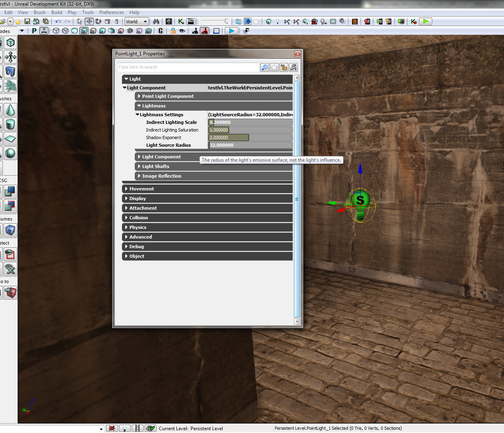
Task: Click the PointLight actor bulb in viewport
Action: pos(360,204)
